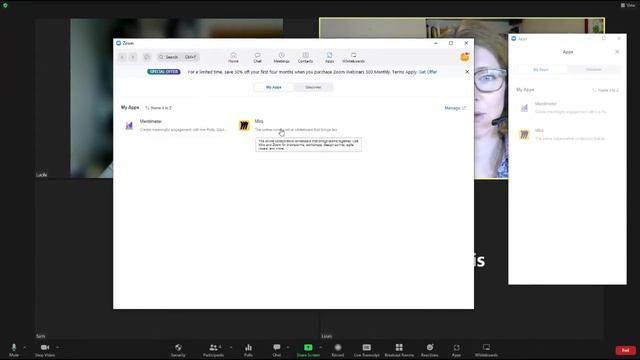Open Meetings tab in Zoom window navigation
Viewport: 640px width, 360px height.
[281, 58]
